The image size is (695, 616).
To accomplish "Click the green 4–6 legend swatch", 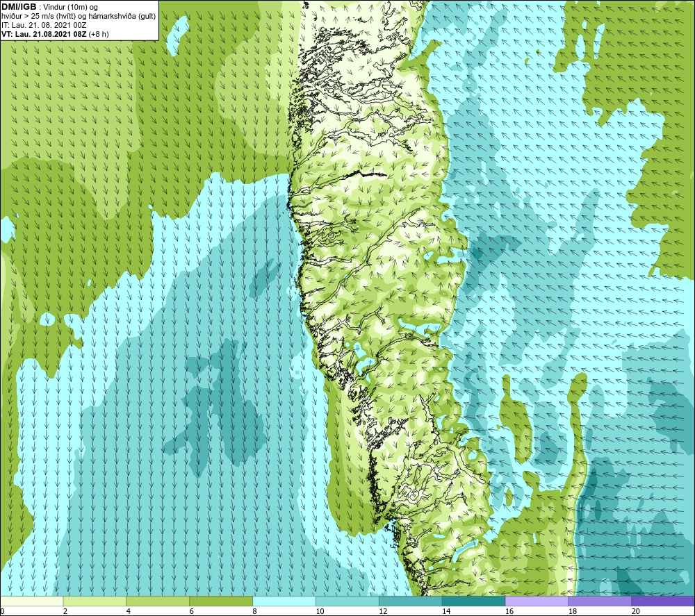I will click(x=158, y=601).
